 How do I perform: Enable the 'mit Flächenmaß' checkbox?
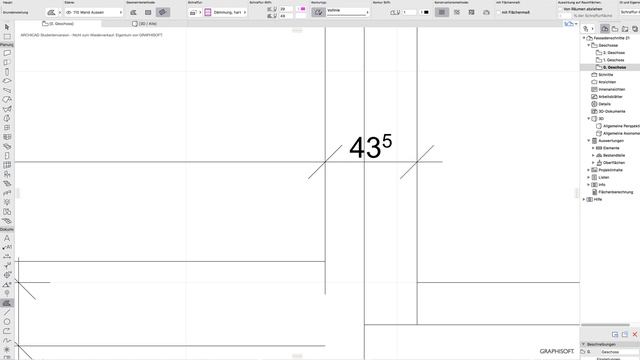tap(499, 12)
